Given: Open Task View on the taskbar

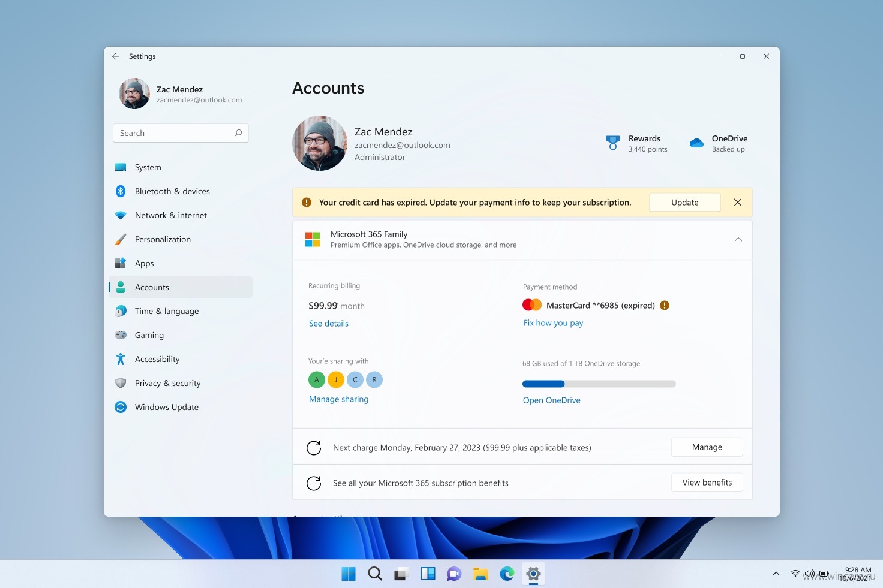Looking at the screenshot, I should [401, 574].
